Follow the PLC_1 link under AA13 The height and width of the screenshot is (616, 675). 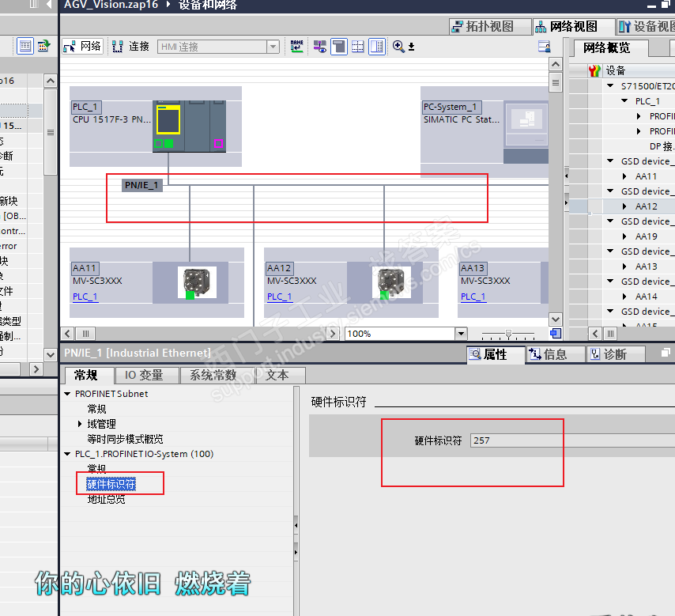coord(473,297)
